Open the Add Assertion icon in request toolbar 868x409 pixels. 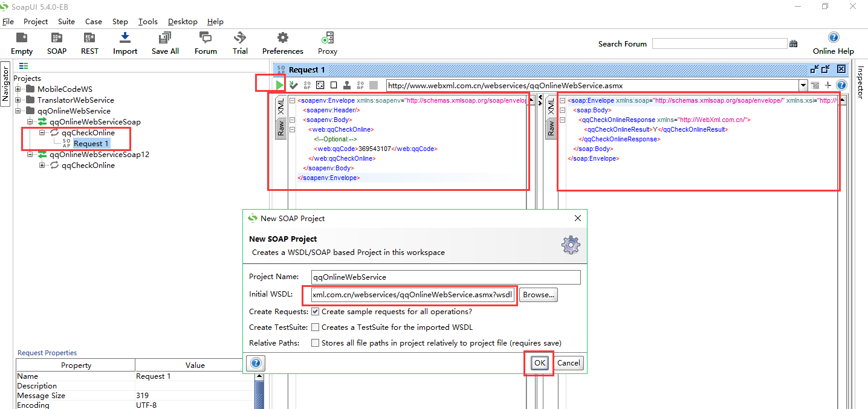click(293, 85)
